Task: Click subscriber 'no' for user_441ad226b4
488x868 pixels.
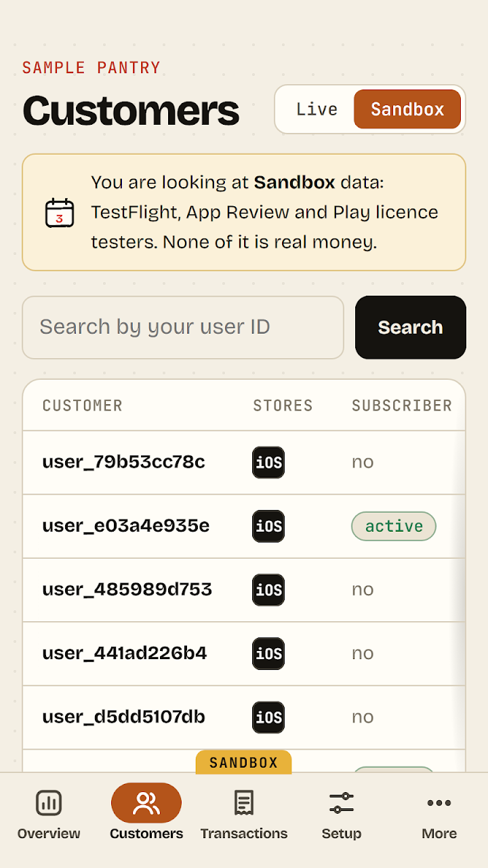Action: 363,654
